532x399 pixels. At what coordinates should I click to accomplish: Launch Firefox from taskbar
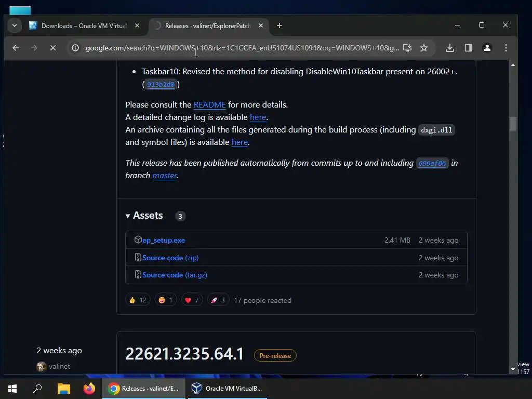pyautogui.click(x=89, y=389)
